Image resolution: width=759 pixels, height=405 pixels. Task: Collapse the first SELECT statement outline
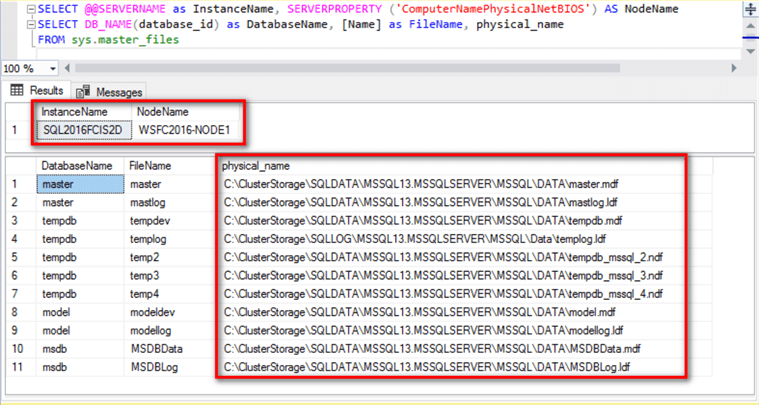click(31, 9)
